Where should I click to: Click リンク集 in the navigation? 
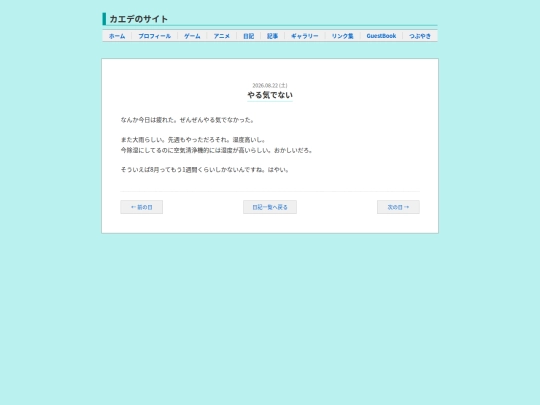pos(343,36)
